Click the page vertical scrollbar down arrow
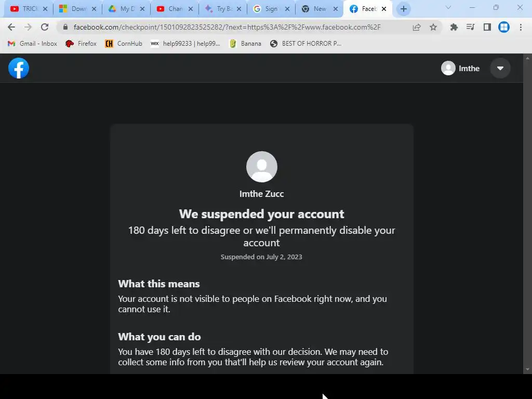The width and height of the screenshot is (532, 399). coord(527,369)
